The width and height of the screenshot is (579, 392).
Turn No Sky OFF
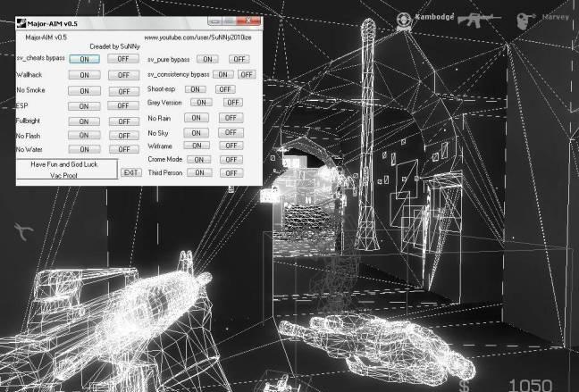click(x=231, y=132)
